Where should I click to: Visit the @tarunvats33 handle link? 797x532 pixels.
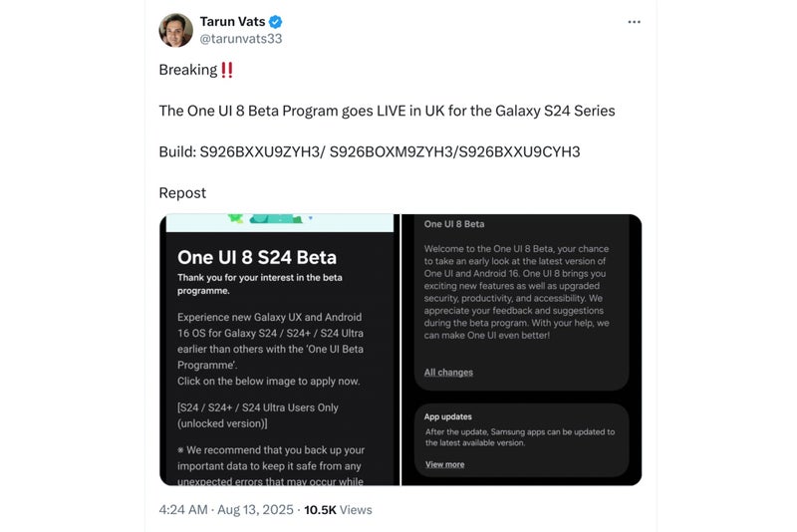pyautogui.click(x=239, y=39)
